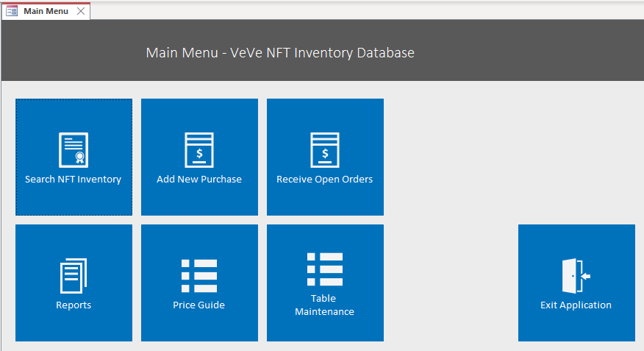Click the Main Menu - VeVe NFT Inventory Database title
The width and height of the screenshot is (644, 351).
coord(280,52)
